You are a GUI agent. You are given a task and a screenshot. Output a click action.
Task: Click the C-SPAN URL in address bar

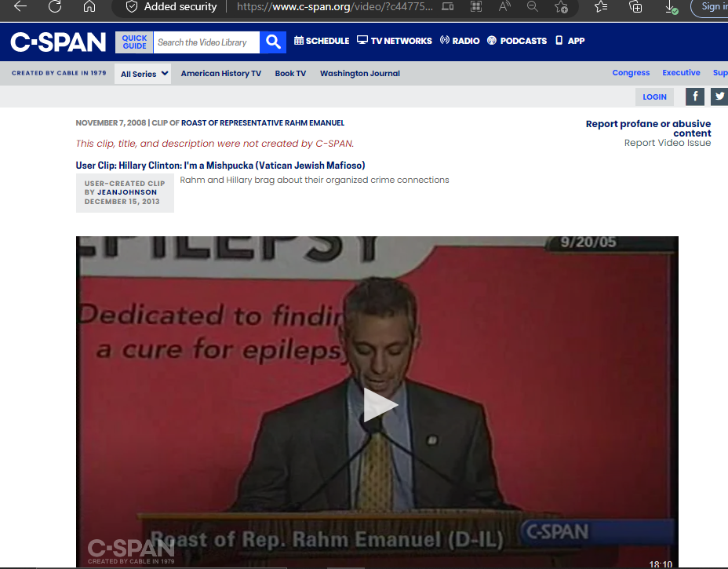click(335, 6)
